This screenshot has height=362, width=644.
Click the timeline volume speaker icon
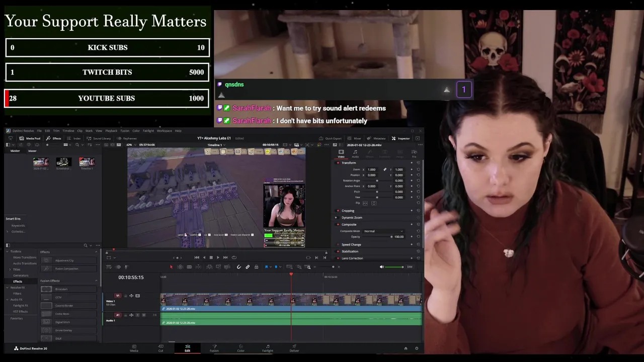381,267
